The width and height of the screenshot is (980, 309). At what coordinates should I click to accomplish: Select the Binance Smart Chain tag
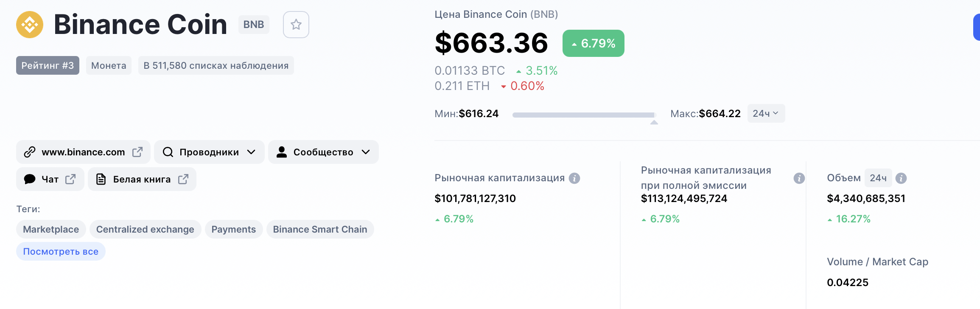320,229
